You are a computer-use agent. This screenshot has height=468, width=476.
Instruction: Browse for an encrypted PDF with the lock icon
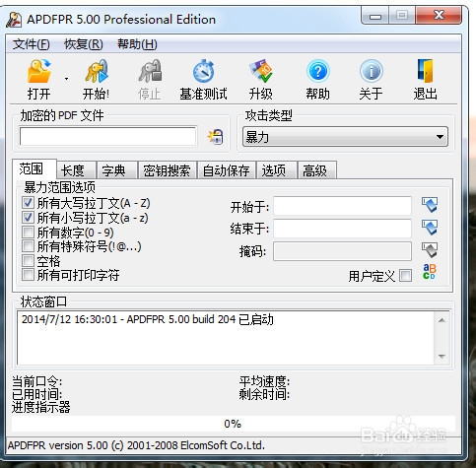click(216, 137)
